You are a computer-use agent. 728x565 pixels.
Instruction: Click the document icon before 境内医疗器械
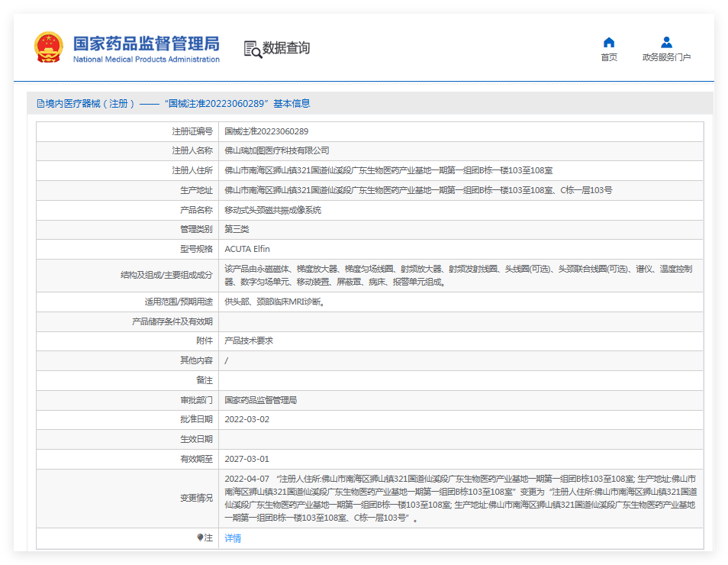click(x=40, y=104)
